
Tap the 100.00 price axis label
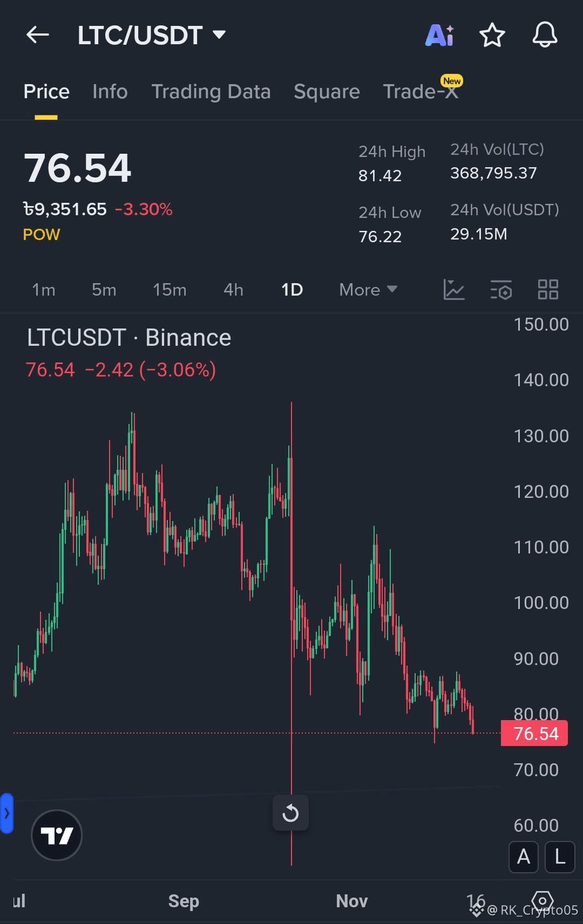click(541, 603)
